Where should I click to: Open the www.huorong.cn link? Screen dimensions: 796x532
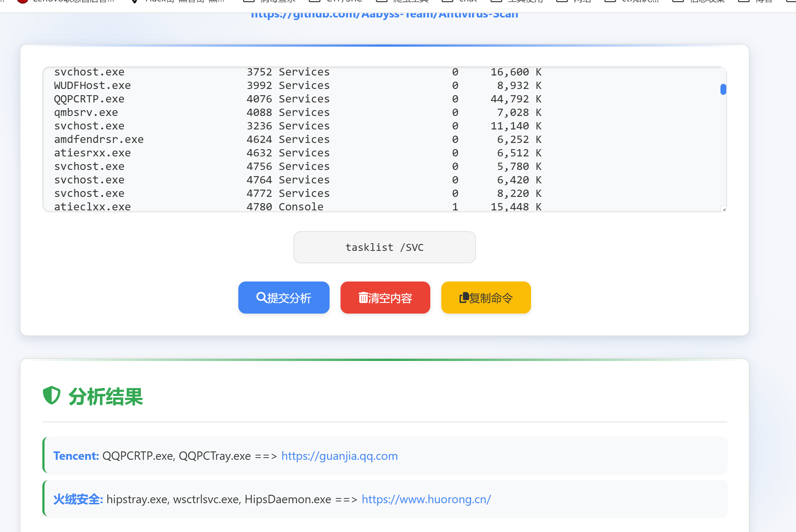click(426, 499)
